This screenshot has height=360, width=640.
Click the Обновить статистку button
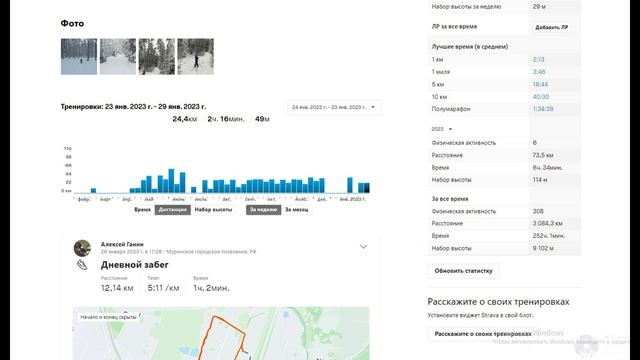(463, 271)
